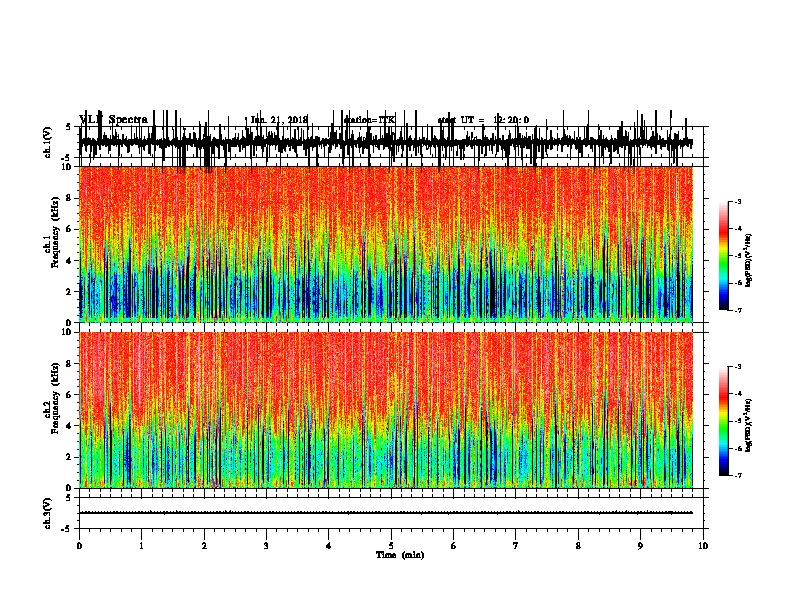The width and height of the screenshot is (792, 612).
Task: Click the "start UT = 12:20:0" header text
Action: click(483, 120)
